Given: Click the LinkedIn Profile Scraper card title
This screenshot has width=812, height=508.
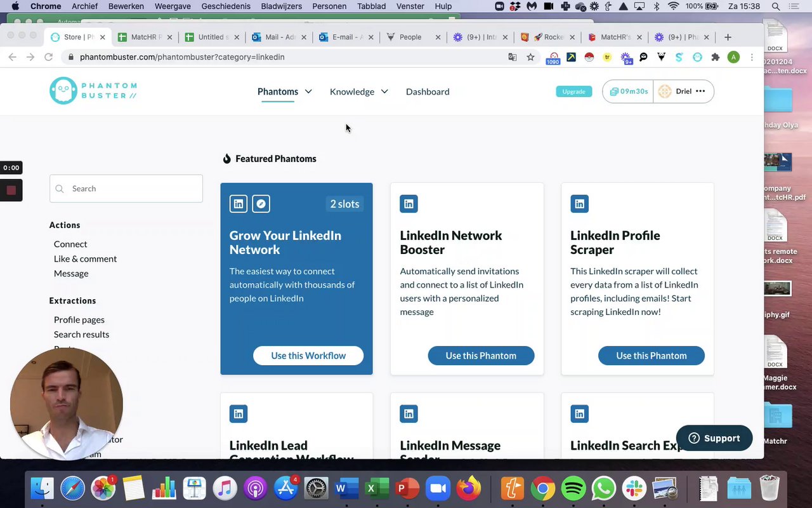Looking at the screenshot, I should tap(615, 243).
